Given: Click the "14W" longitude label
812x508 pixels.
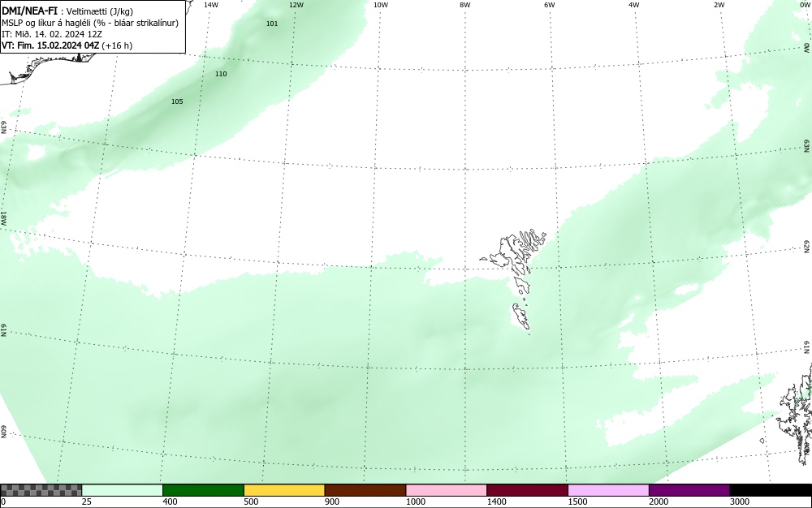Looking at the screenshot, I should [x=211, y=5].
